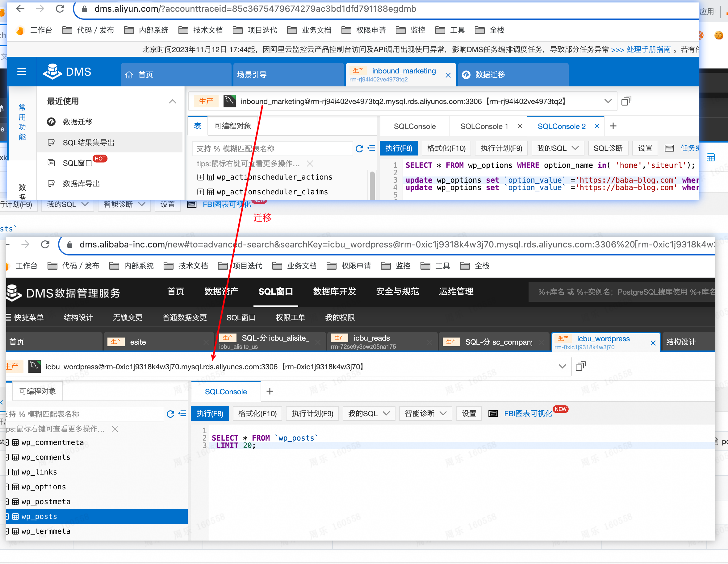The height and width of the screenshot is (564, 728).
Task: Open 智能诊断 dropdown in lower window
Action: point(425,414)
